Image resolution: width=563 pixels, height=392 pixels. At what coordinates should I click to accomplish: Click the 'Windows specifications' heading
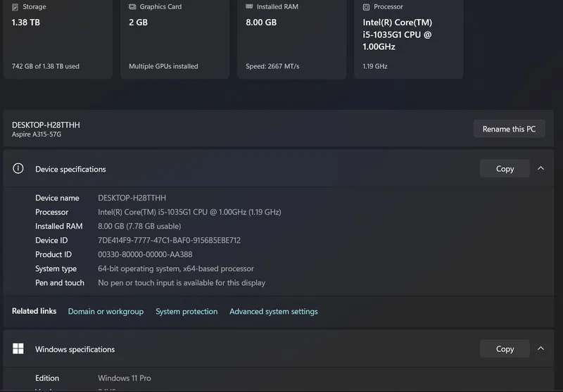coord(75,350)
